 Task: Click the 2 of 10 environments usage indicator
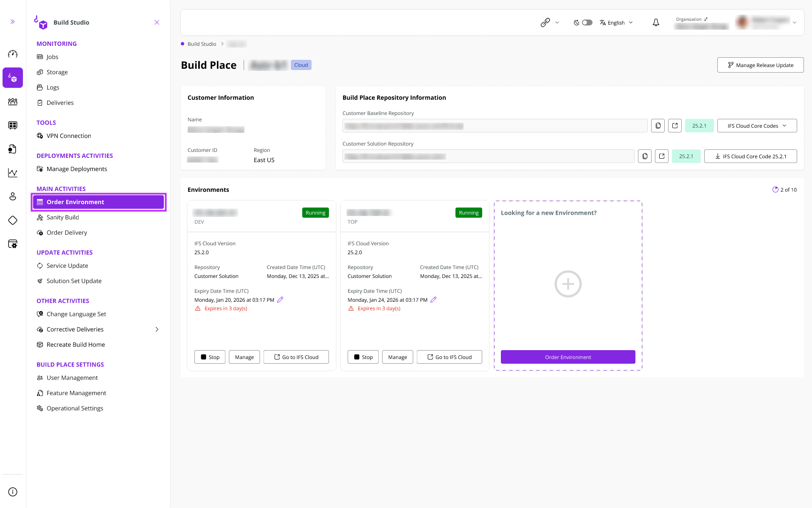(784, 190)
